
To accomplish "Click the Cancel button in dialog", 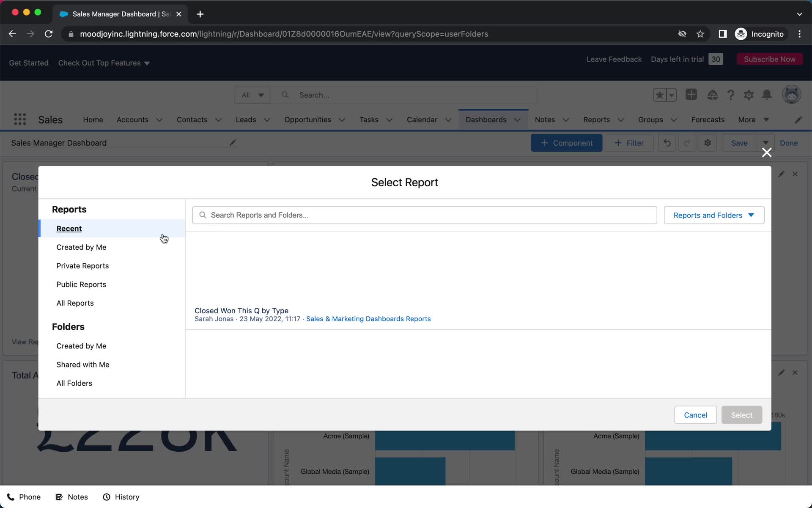I will [696, 415].
